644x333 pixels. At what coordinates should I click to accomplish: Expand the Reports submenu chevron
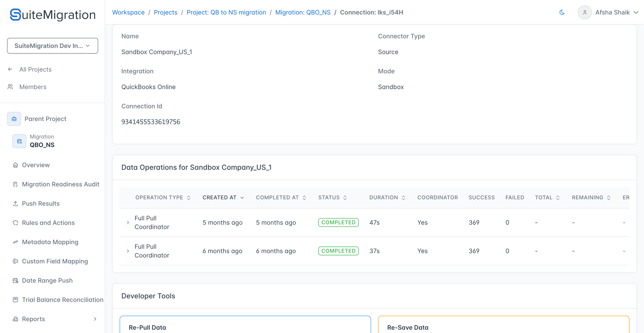95,319
